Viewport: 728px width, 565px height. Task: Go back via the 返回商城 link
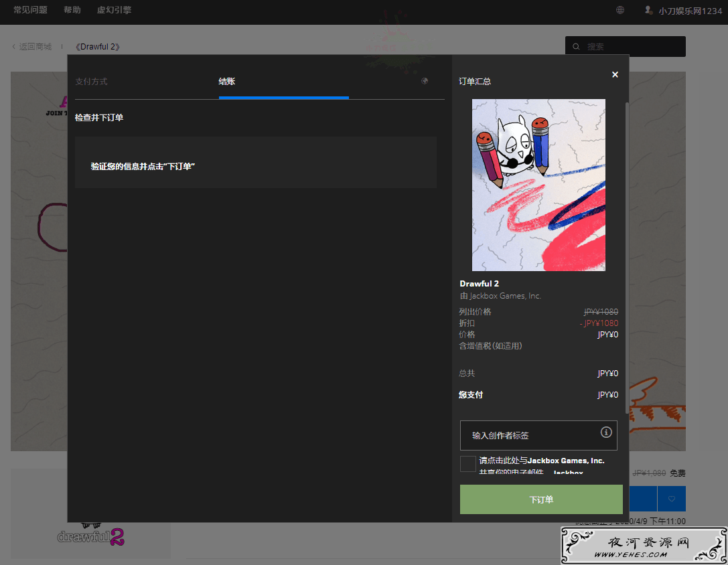pos(35,46)
